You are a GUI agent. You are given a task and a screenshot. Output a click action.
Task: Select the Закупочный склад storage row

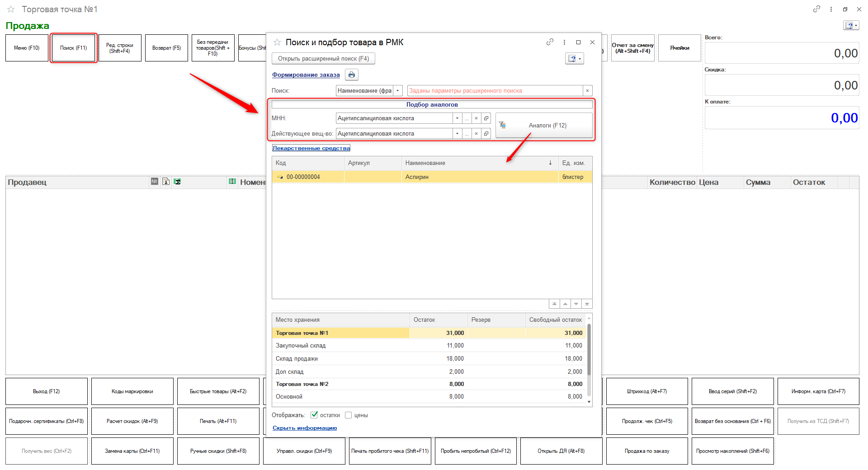pos(429,345)
